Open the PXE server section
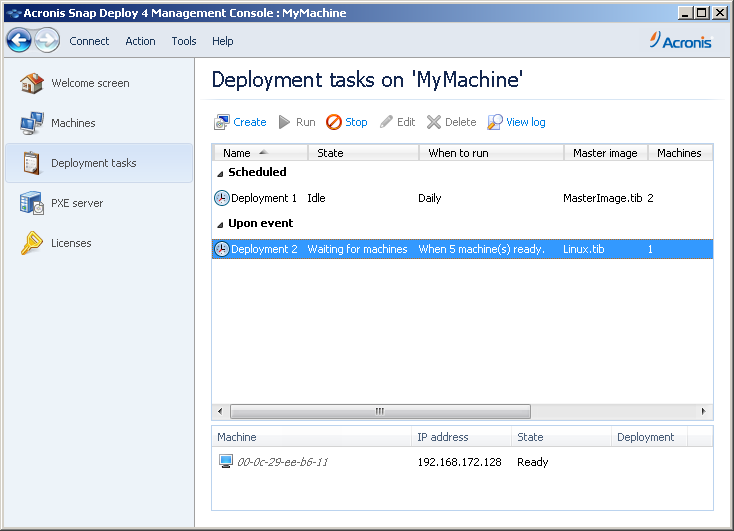Image resolution: width=734 pixels, height=531 pixels. 77,203
